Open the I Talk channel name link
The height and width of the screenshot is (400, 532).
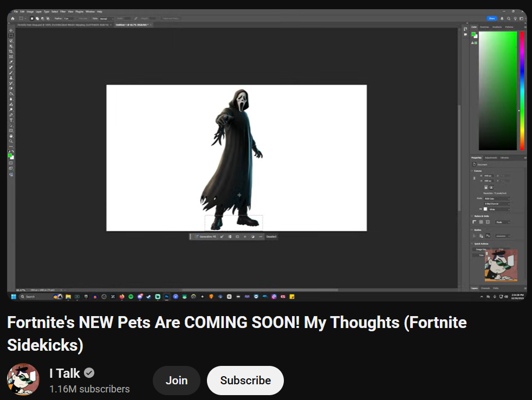tap(64, 373)
